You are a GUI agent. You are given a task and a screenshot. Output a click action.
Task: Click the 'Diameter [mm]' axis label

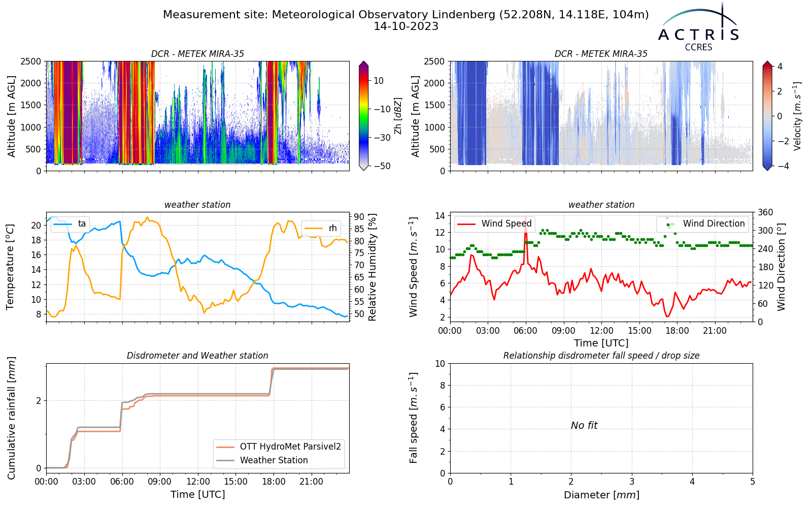pyautogui.click(x=601, y=495)
